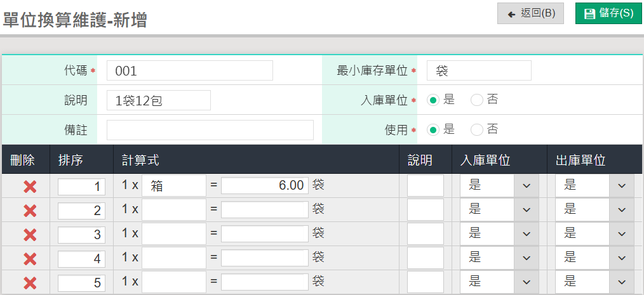The height and width of the screenshot is (295, 644).
Task: Click the empty 備註 input field
Action: pyautogui.click(x=210, y=130)
